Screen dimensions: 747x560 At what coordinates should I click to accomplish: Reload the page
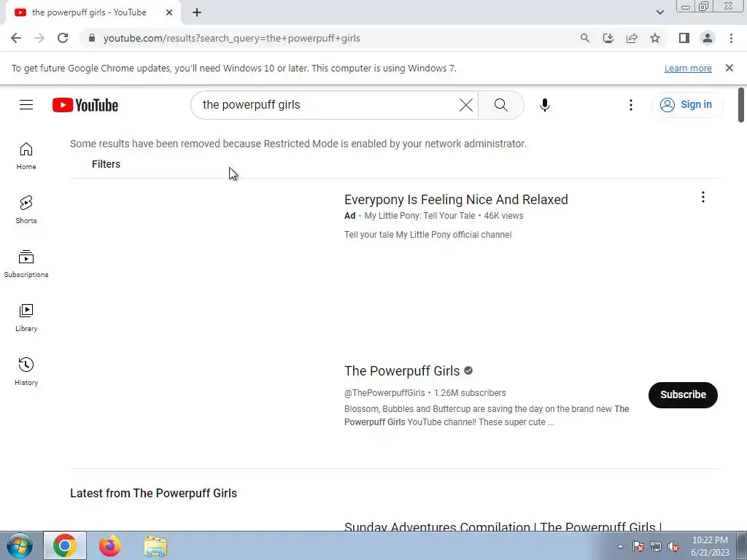pyautogui.click(x=63, y=38)
